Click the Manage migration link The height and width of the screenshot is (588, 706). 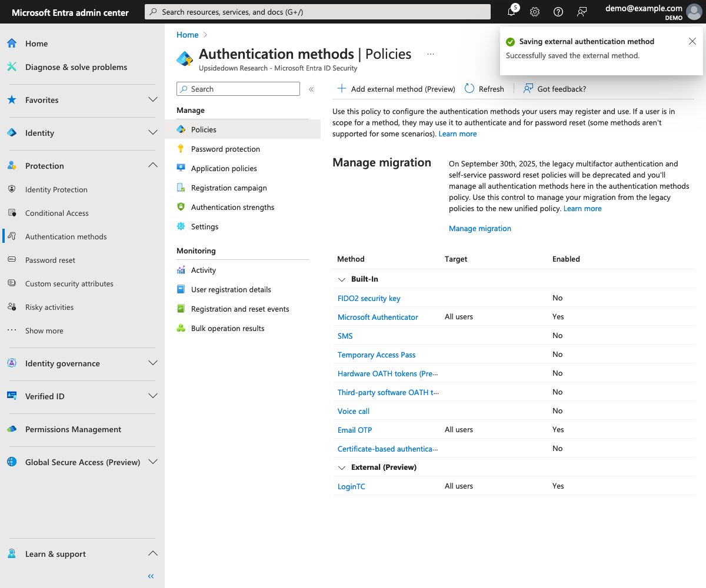(479, 228)
